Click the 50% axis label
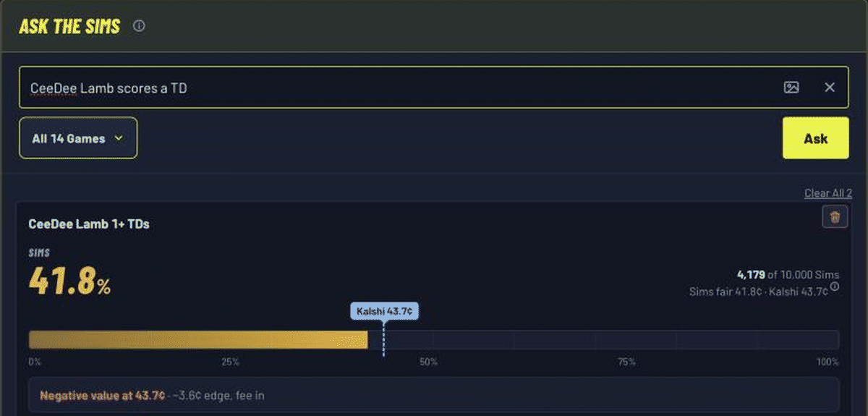The width and height of the screenshot is (868, 416). [428, 362]
